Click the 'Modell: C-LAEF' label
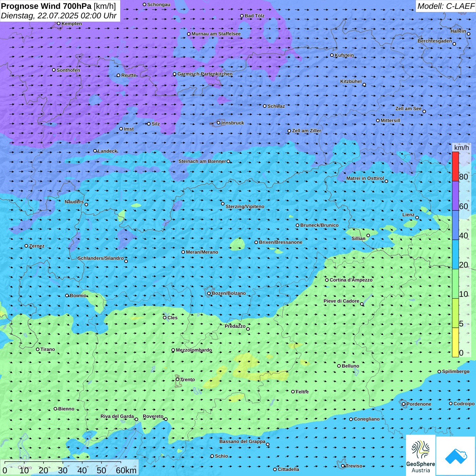Viewport: 476px width, 476px height. (x=446, y=6)
